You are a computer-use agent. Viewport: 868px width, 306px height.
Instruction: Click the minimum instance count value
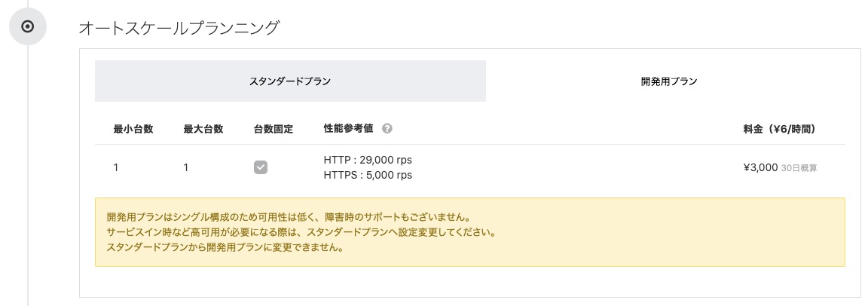click(x=116, y=167)
